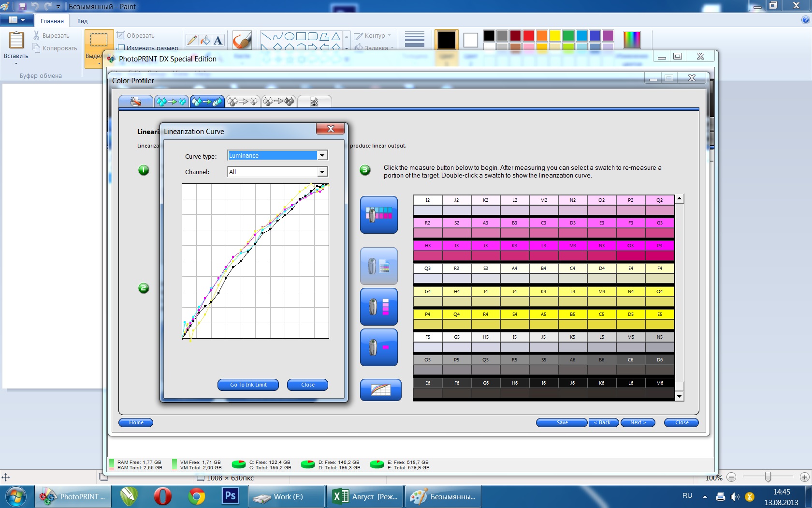Select Color 1 black box in Paint

tap(446, 40)
